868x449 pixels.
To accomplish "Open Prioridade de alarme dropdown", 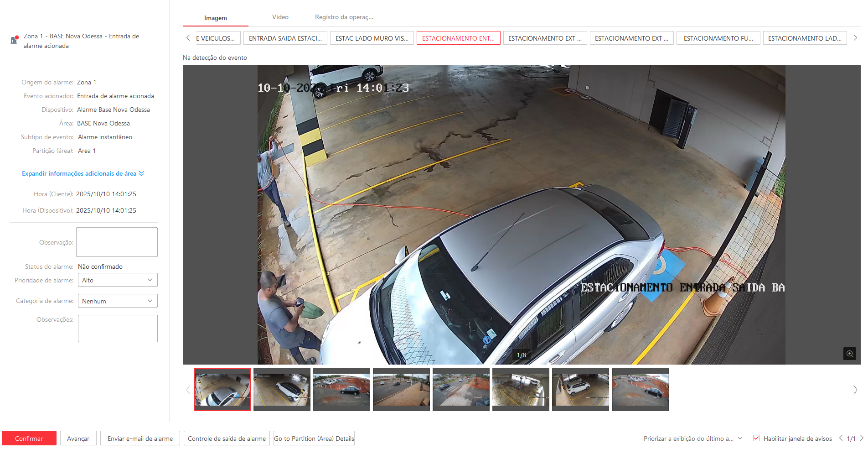I will (x=117, y=280).
